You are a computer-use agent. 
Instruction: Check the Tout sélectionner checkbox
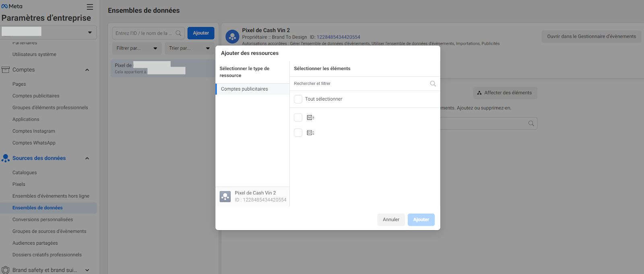(298, 99)
